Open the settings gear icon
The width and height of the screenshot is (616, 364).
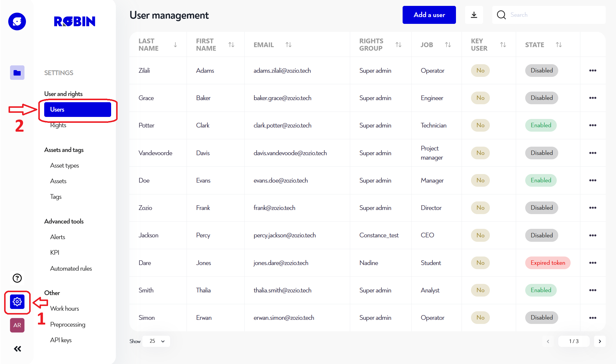click(17, 302)
